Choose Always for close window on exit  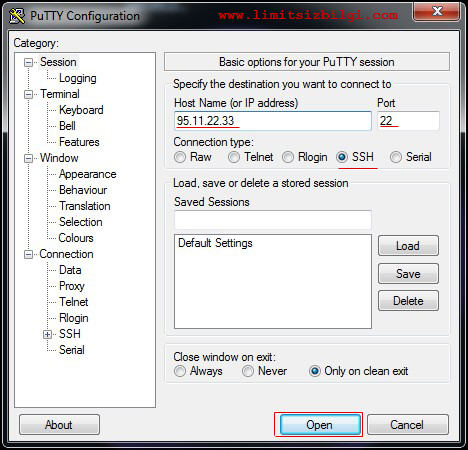tap(180, 371)
